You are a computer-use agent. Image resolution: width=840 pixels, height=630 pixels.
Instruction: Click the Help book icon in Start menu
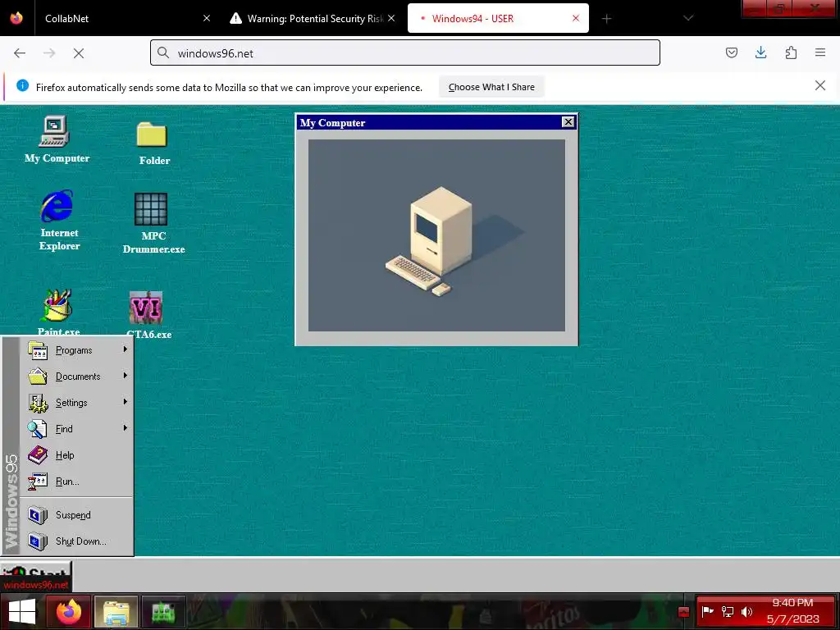pyautogui.click(x=38, y=455)
